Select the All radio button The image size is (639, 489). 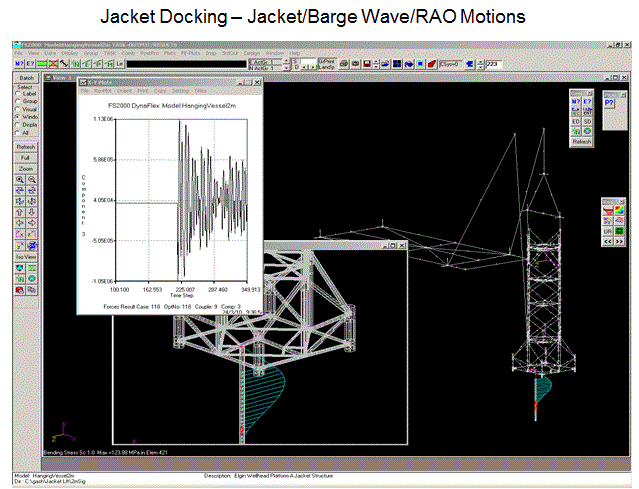click(x=16, y=133)
